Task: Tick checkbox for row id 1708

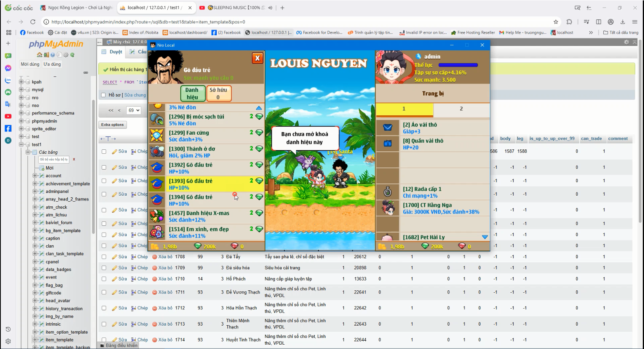Action: click(x=104, y=257)
